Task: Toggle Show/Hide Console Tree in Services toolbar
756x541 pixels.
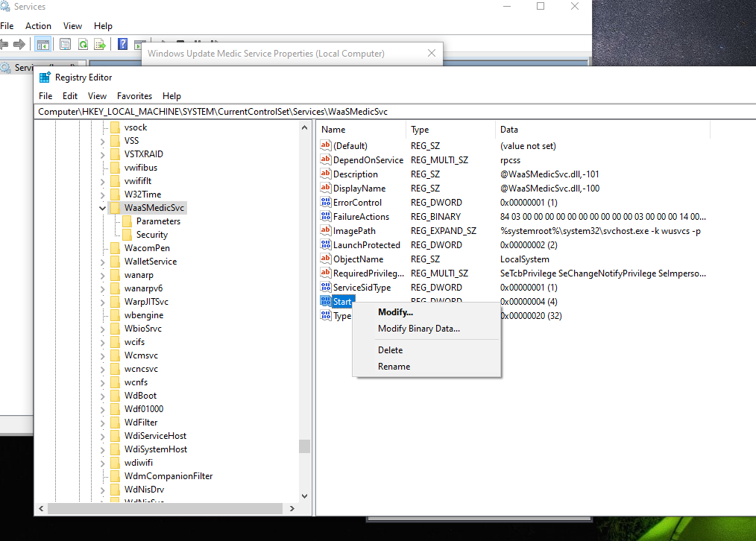Action: point(43,45)
